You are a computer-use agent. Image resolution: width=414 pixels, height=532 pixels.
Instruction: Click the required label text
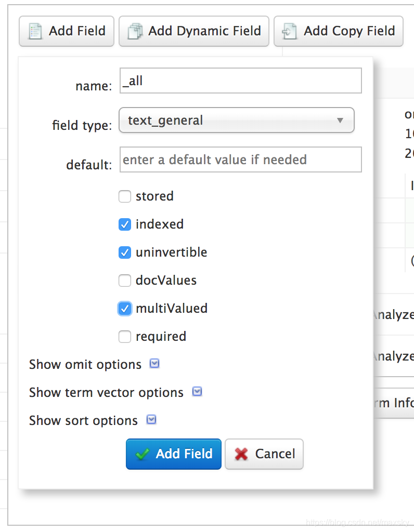point(161,337)
